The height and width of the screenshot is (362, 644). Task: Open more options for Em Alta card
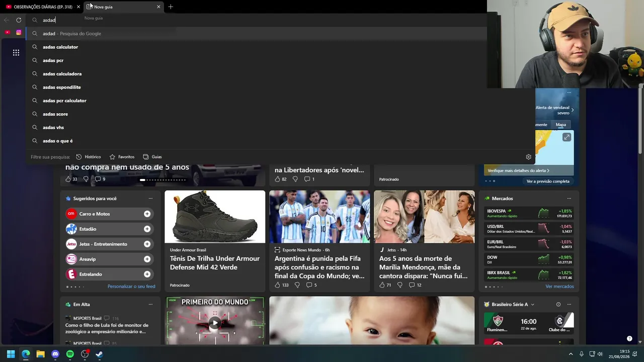point(150,304)
